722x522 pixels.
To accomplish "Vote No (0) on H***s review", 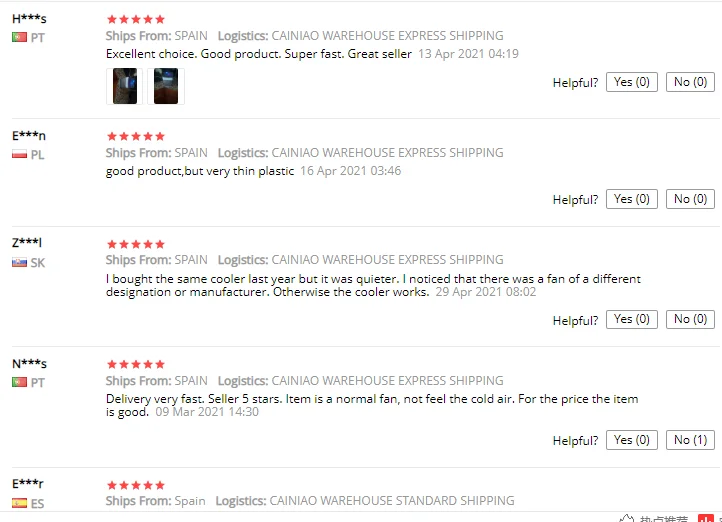I will pyautogui.click(x=690, y=82).
